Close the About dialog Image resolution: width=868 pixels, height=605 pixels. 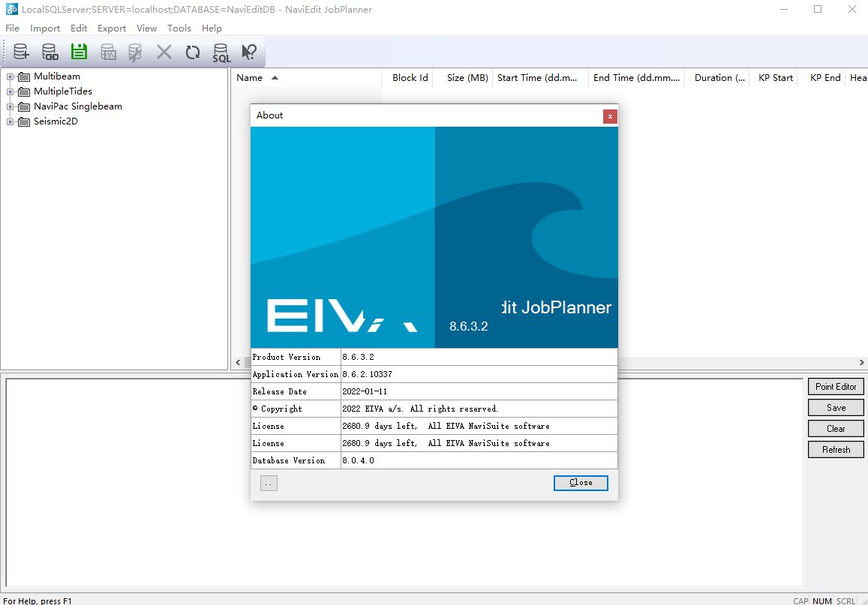(580, 483)
